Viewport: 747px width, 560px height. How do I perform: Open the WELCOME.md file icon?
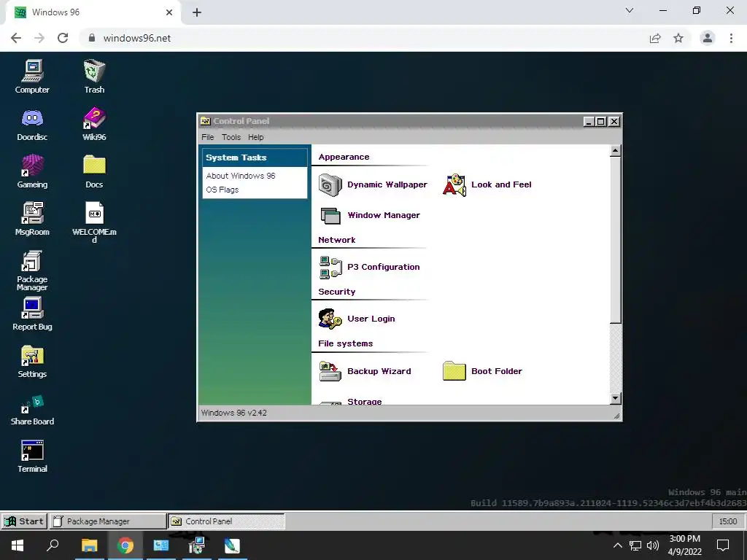(x=94, y=222)
